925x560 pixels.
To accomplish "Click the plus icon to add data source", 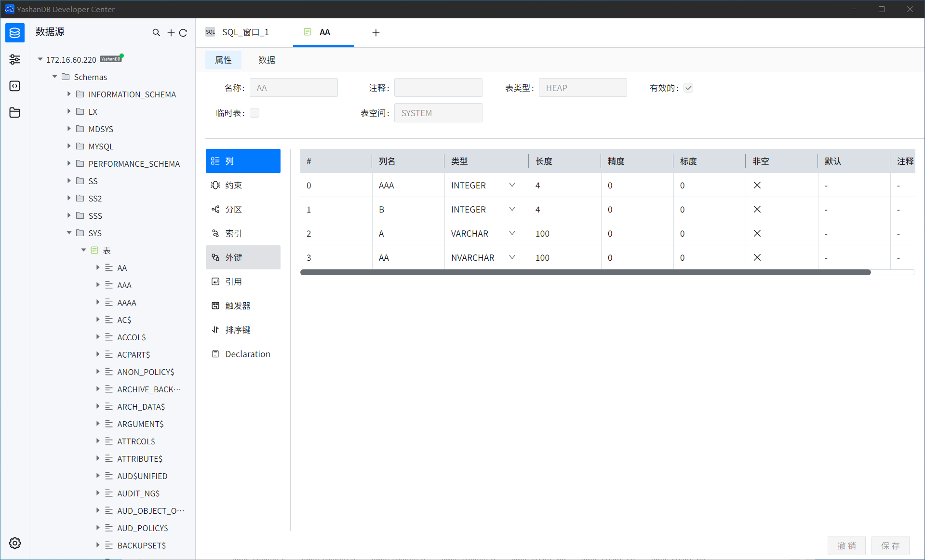I will [171, 33].
